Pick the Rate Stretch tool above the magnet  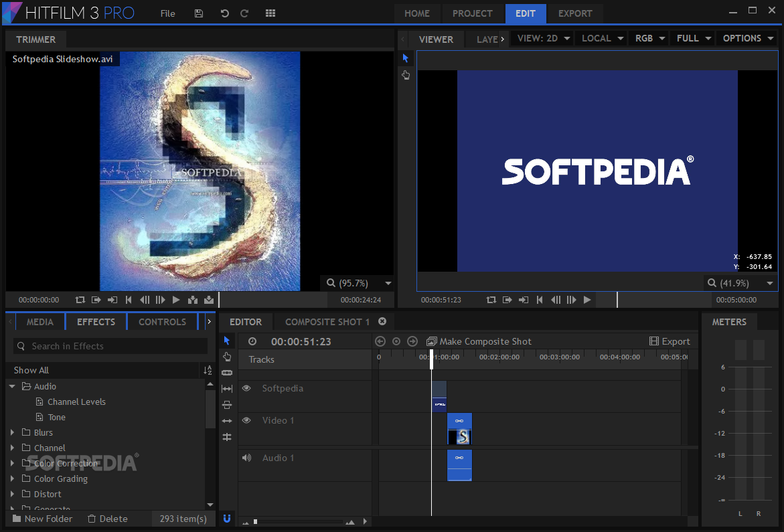(227, 437)
